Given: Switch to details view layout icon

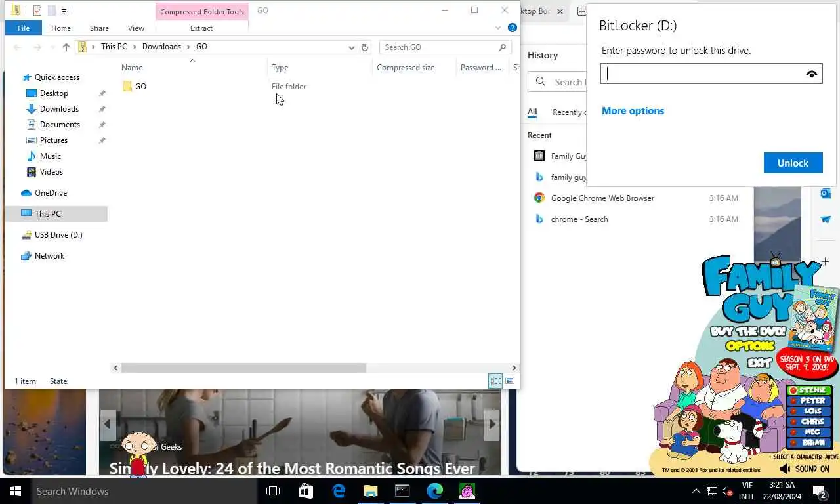Looking at the screenshot, I should (495, 381).
